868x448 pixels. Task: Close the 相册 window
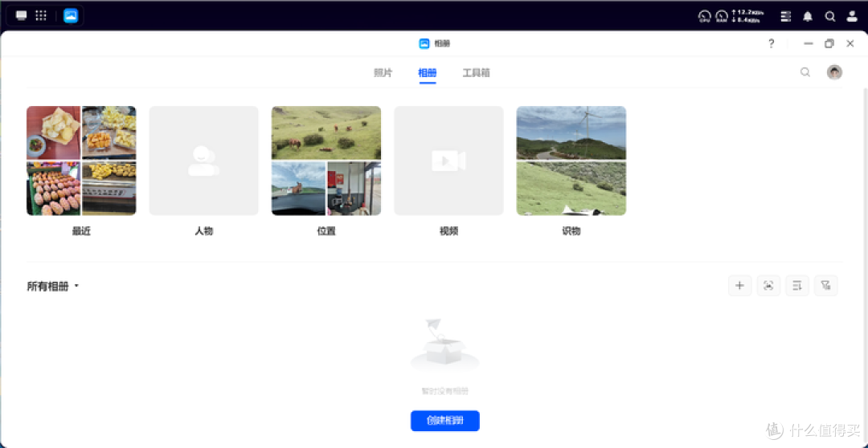pos(850,43)
